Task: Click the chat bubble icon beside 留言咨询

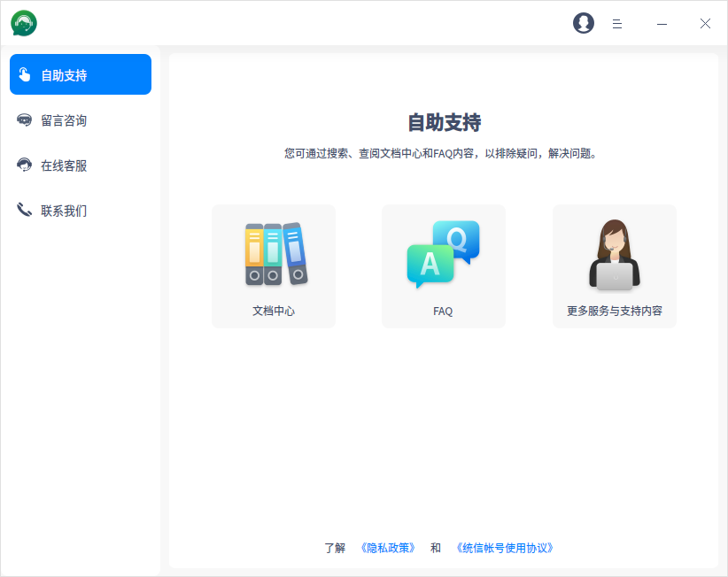Action: tap(24, 120)
